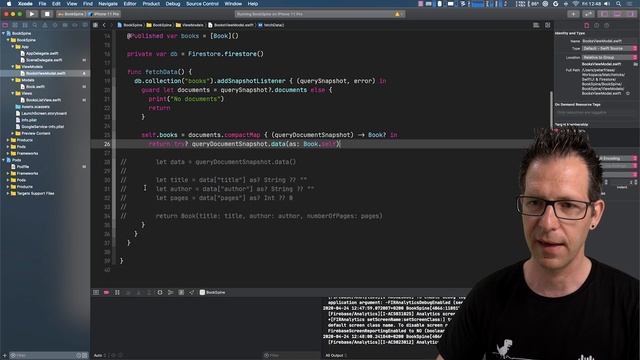Click the library plus button

point(573,14)
